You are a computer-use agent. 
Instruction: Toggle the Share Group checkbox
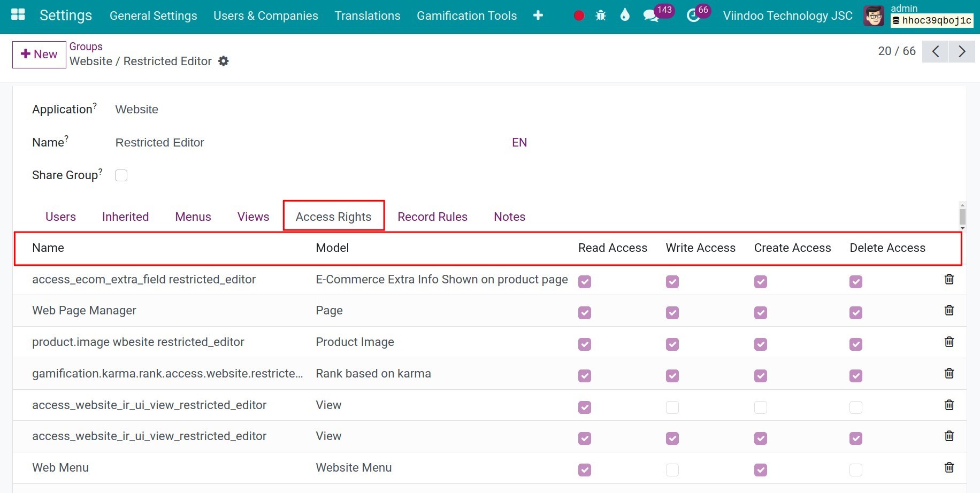pyautogui.click(x=121, y=175)
